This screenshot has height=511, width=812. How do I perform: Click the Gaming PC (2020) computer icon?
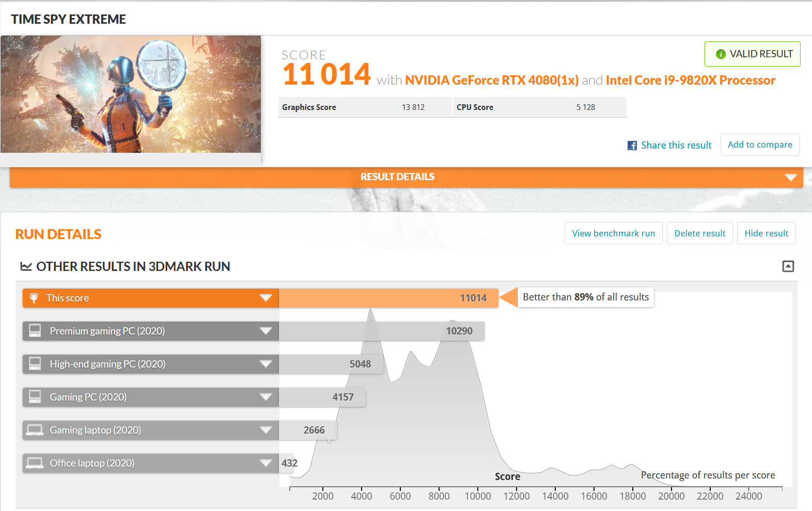click(x=35, y=397)
